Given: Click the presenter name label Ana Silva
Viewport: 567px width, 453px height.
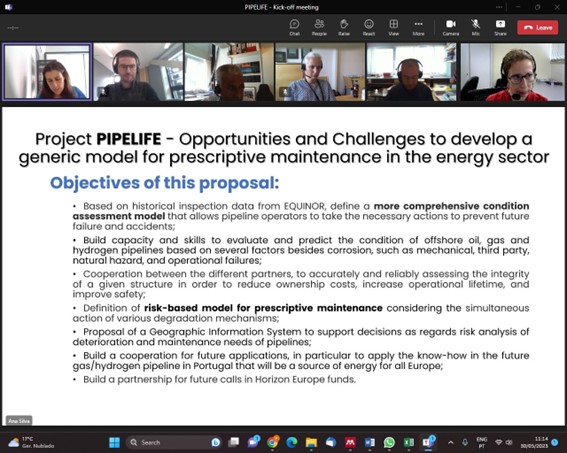Looking at the screenshot, I should pyautogui.click(x=19, y=421).
